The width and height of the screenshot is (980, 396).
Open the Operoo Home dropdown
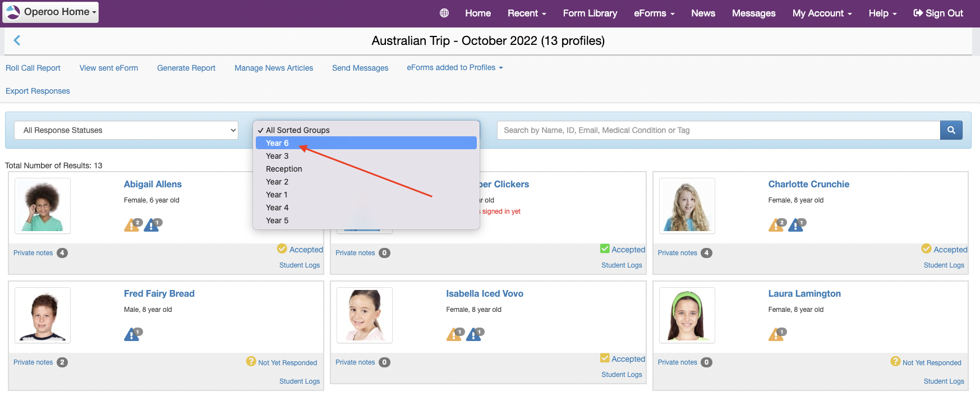[51, 12]
